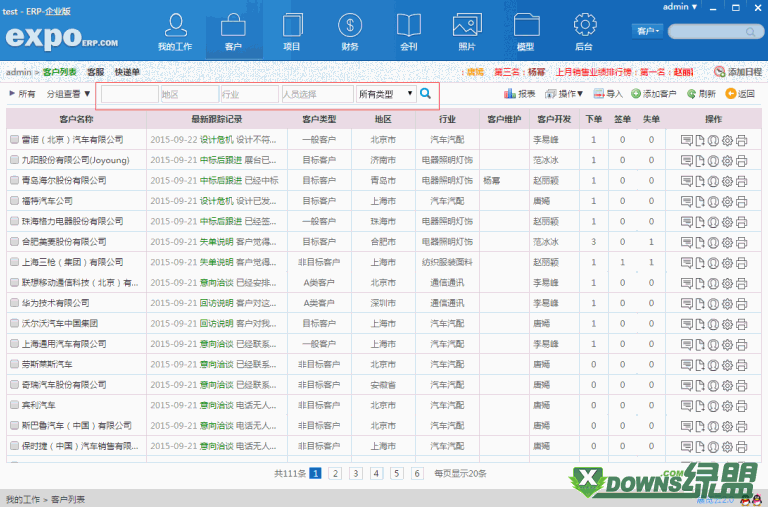Open the 后台 settings gear icon
Viewport: 768px width, 507px height.
584,24
